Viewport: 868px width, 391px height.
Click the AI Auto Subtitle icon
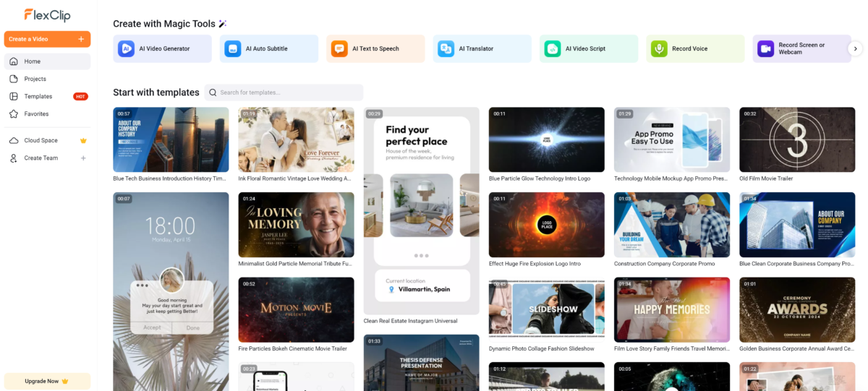pos(233,48)
